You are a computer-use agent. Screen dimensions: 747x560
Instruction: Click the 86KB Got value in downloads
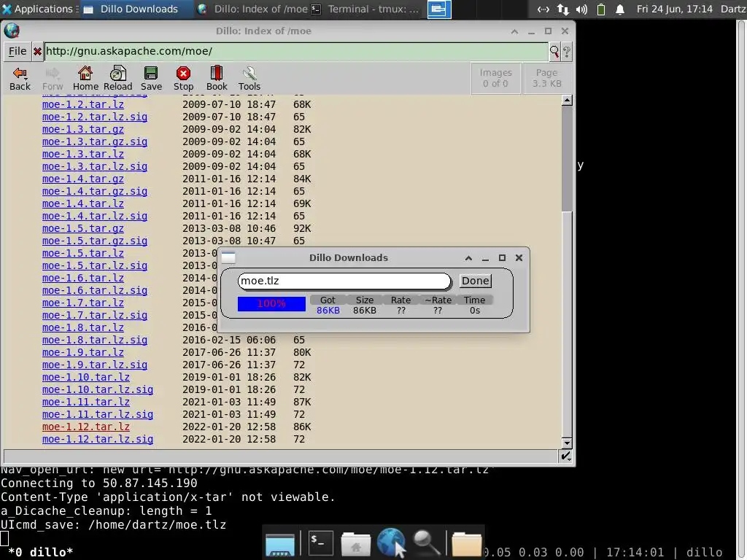pos(328,311)
